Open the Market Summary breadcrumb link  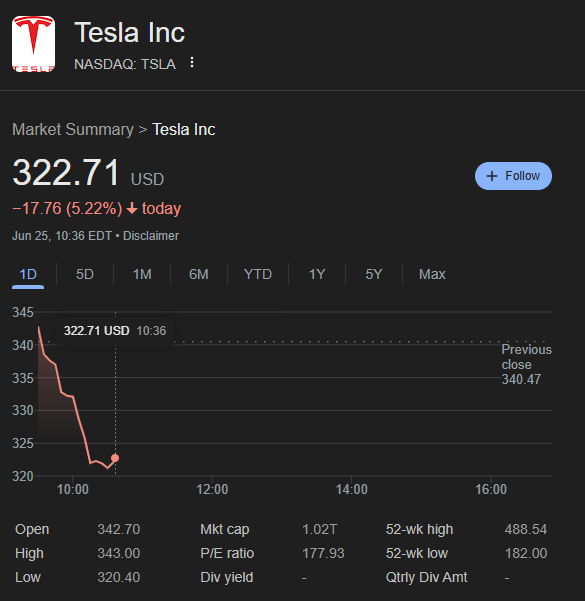click(73, 130)
